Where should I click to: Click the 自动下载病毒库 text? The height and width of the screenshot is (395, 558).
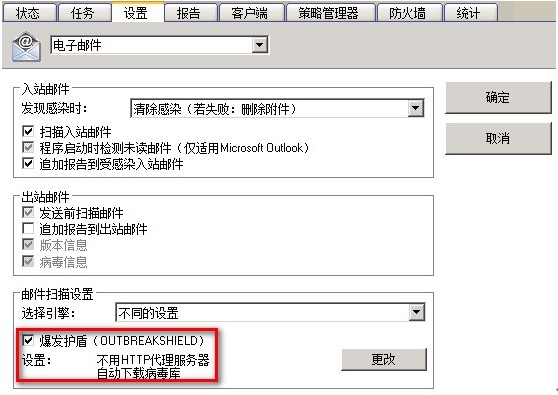tap(139, 373)
